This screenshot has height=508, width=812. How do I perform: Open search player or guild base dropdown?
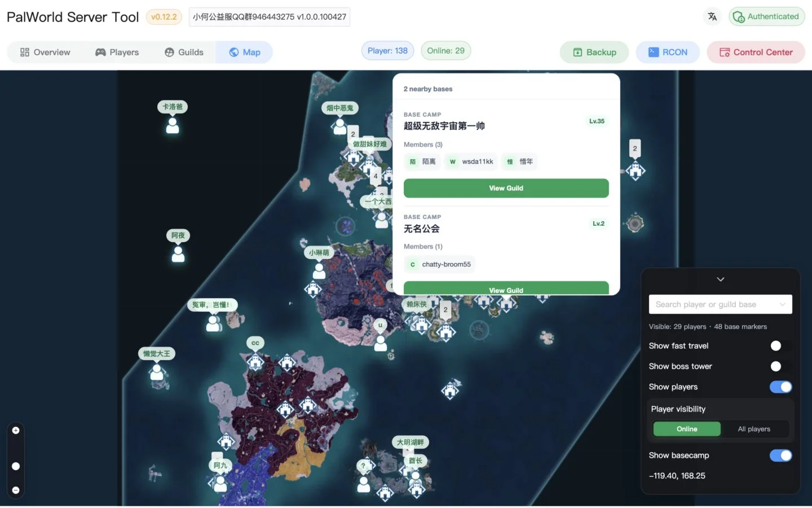click(x=720, y=304)
